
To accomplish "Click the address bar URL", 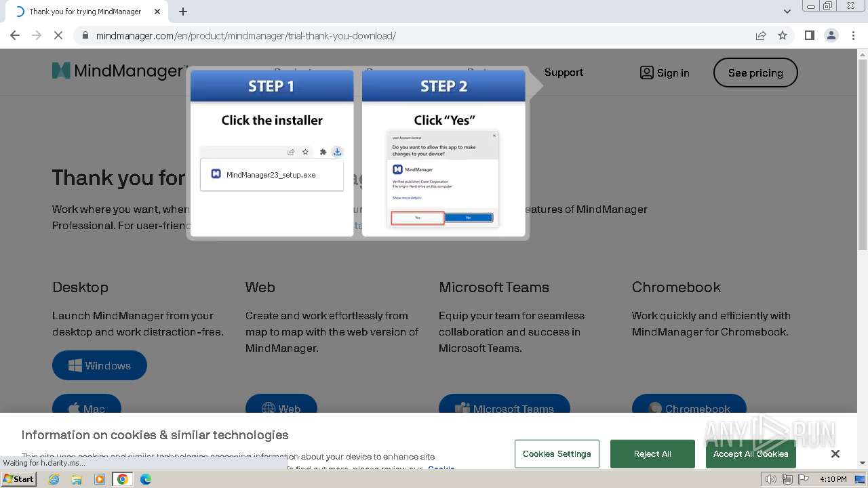I will point(246,35).
